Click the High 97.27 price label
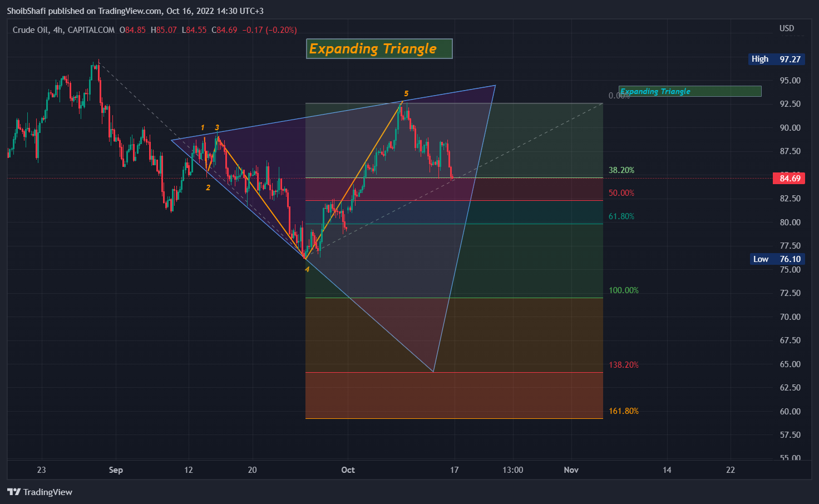819x504 pixels. point(776,59)
